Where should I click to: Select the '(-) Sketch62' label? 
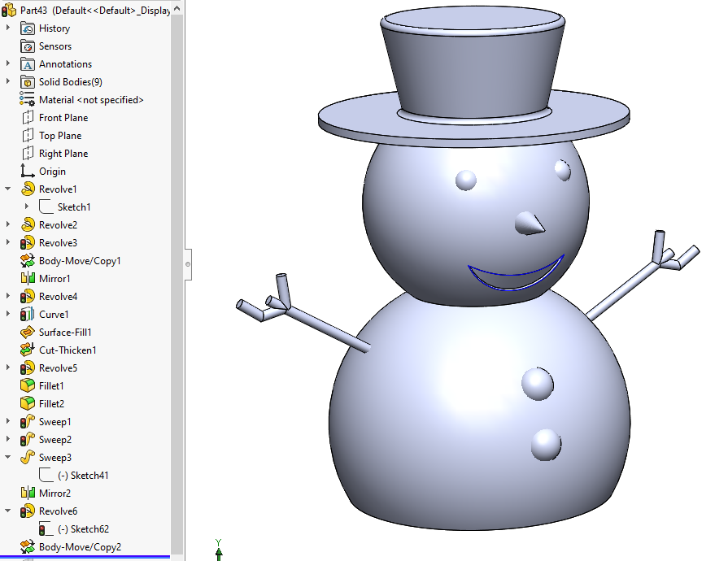(83, 529)
